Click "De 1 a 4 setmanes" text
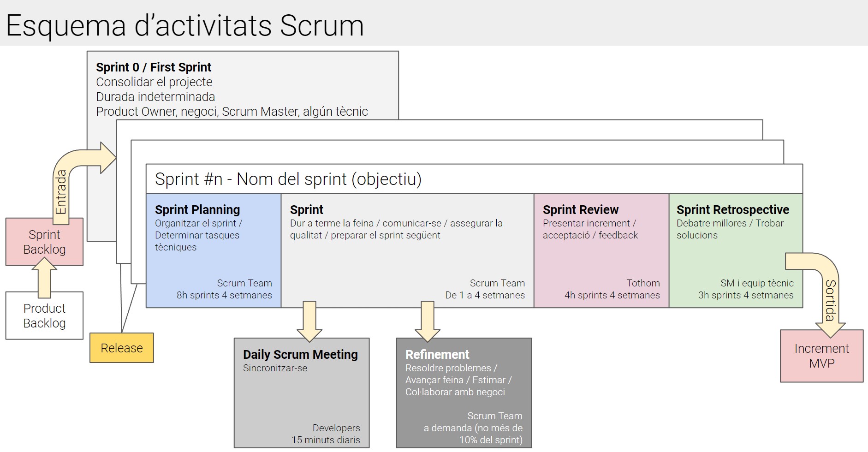This screenshot has height=452, width=868. point(485,295)
